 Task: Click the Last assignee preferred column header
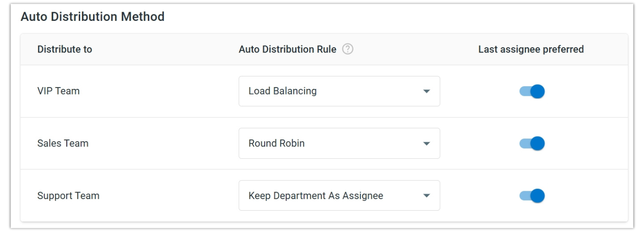pos(531,49)
